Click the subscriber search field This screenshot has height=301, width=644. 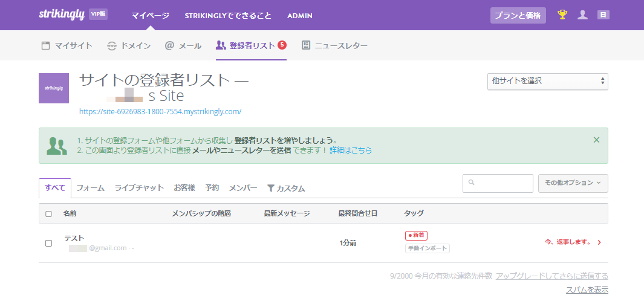(x=498, y=183)
